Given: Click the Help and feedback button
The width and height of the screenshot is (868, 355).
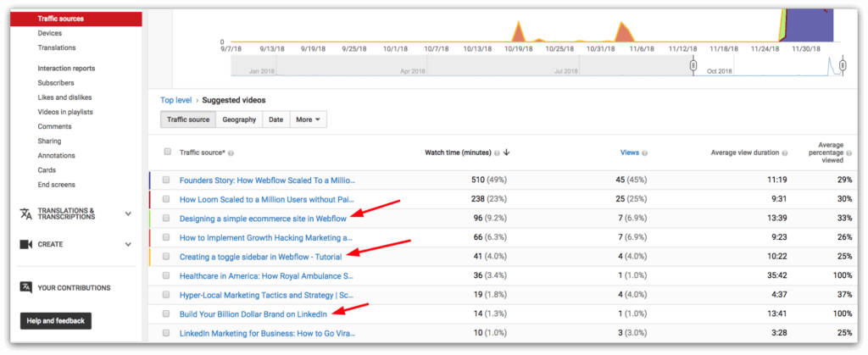Looking at the screenshot, I should click(x=56, y=321).
